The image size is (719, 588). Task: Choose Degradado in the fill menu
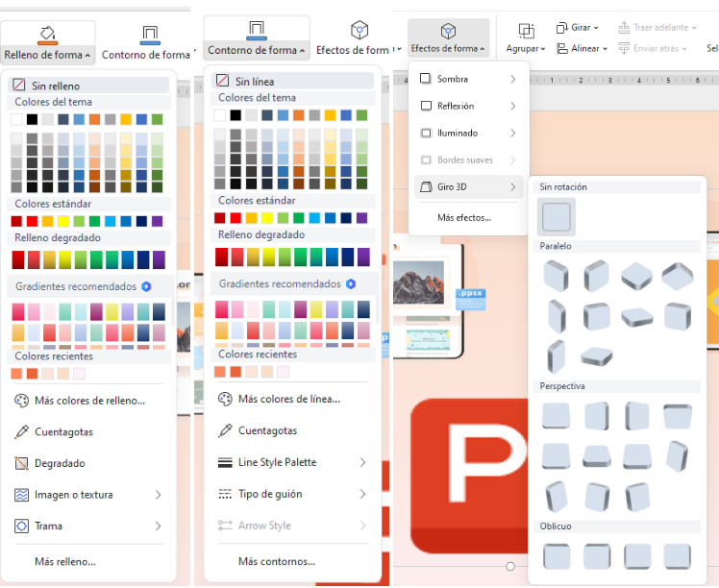tap(60, 463)
